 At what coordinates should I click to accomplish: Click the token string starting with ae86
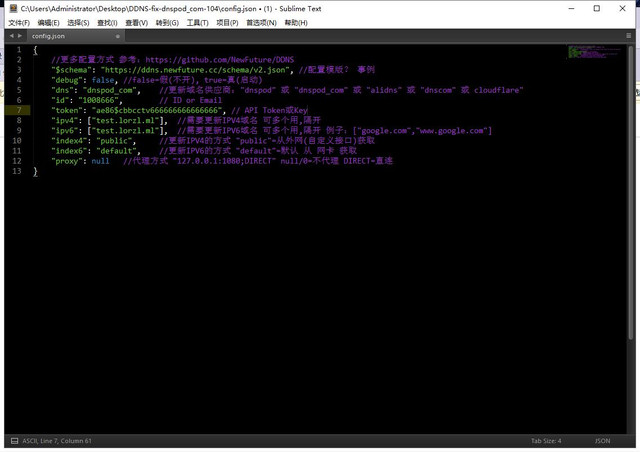pyautogui.click(x=157, y=110)
